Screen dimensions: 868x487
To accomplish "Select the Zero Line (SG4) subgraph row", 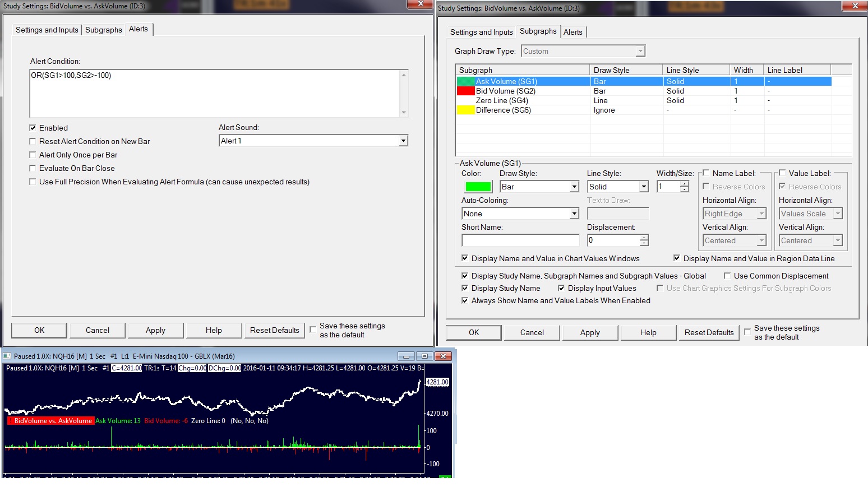I will coord(644,100).
